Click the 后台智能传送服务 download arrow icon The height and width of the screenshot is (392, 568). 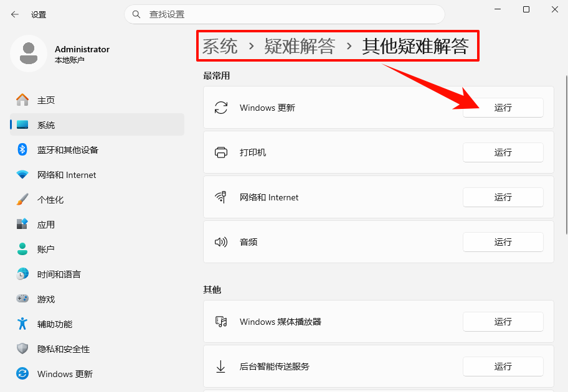(220, 366)
